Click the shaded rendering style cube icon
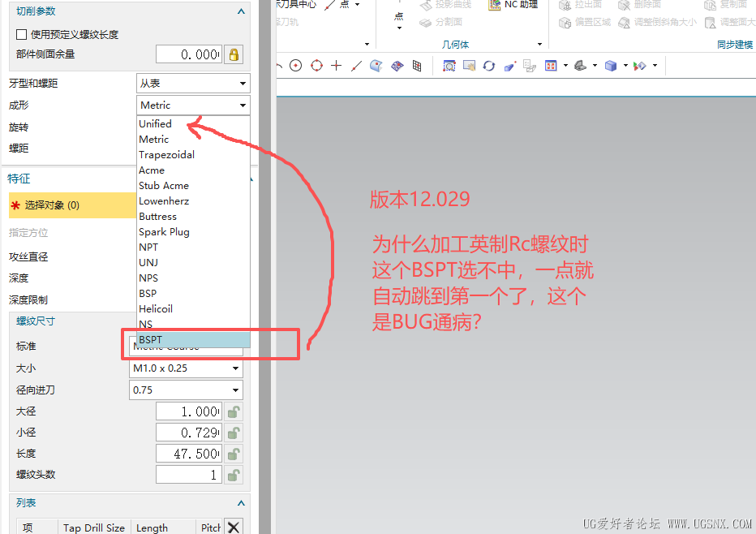Screen dimensions: 756x534 click(611, 66)
